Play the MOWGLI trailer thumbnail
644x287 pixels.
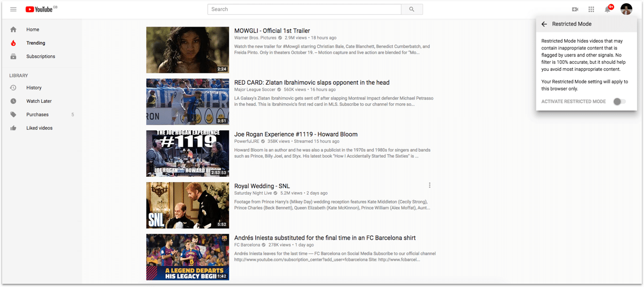(188, 50)
